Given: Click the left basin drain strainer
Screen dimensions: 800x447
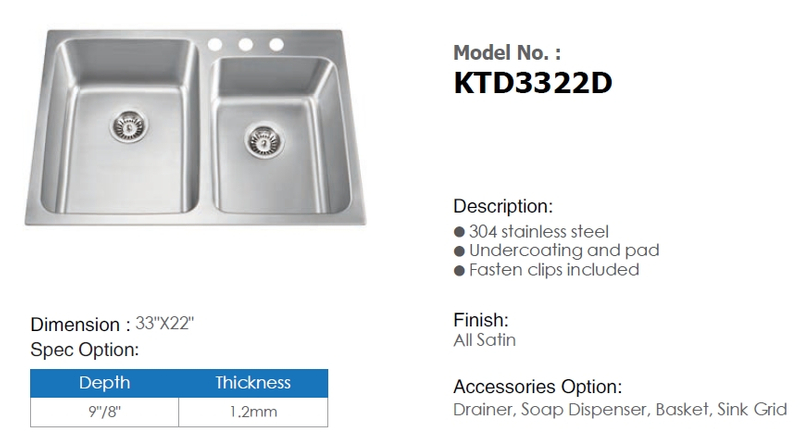Looking at the screenshot, I should point(129,125).
